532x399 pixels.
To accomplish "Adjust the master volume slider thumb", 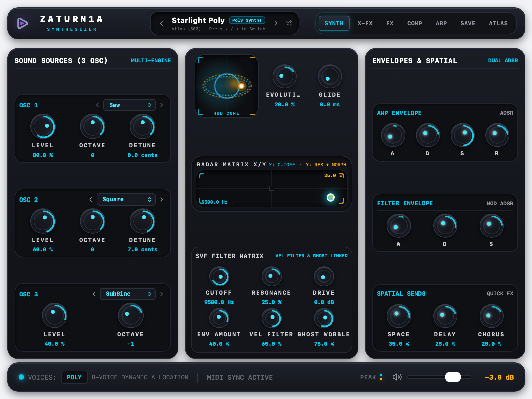I will pyautogui.click(x=453, y=377).
